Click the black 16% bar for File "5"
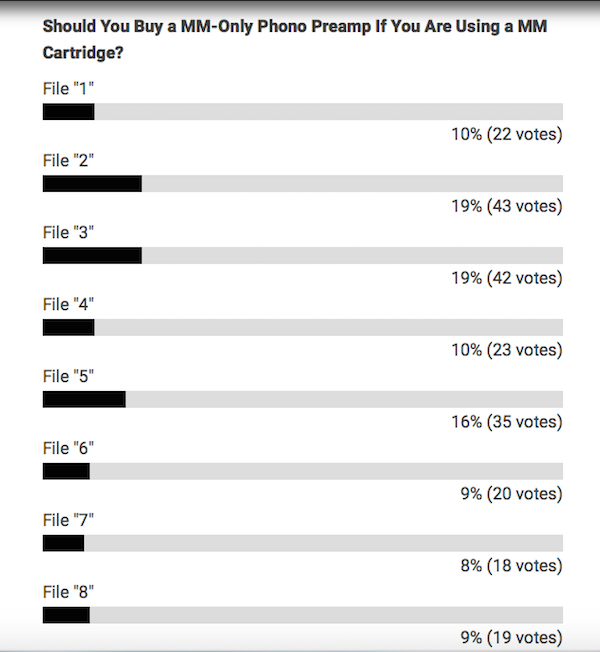Viewport: 600px width, 652px height. [x=84, y=399]
